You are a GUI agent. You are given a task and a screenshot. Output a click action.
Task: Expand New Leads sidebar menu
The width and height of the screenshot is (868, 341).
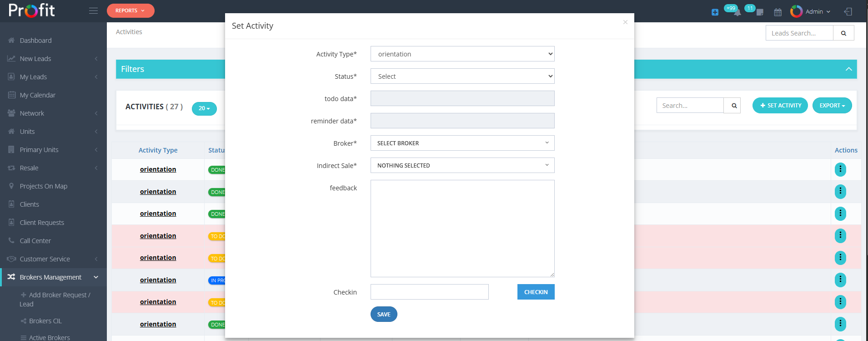53,59
